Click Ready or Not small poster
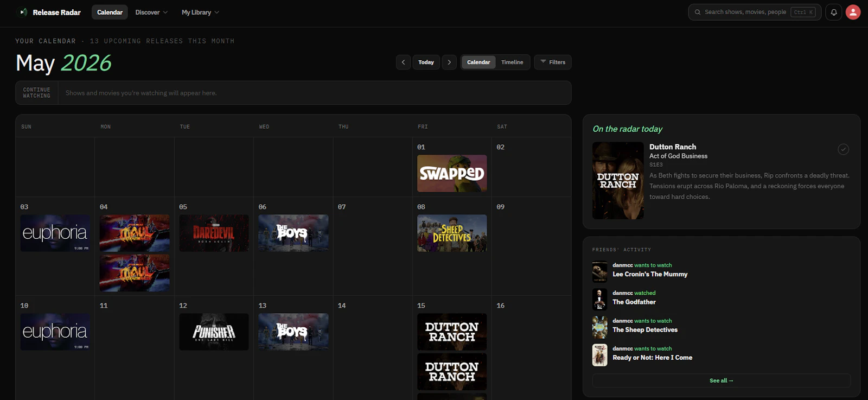 (599, 355)
